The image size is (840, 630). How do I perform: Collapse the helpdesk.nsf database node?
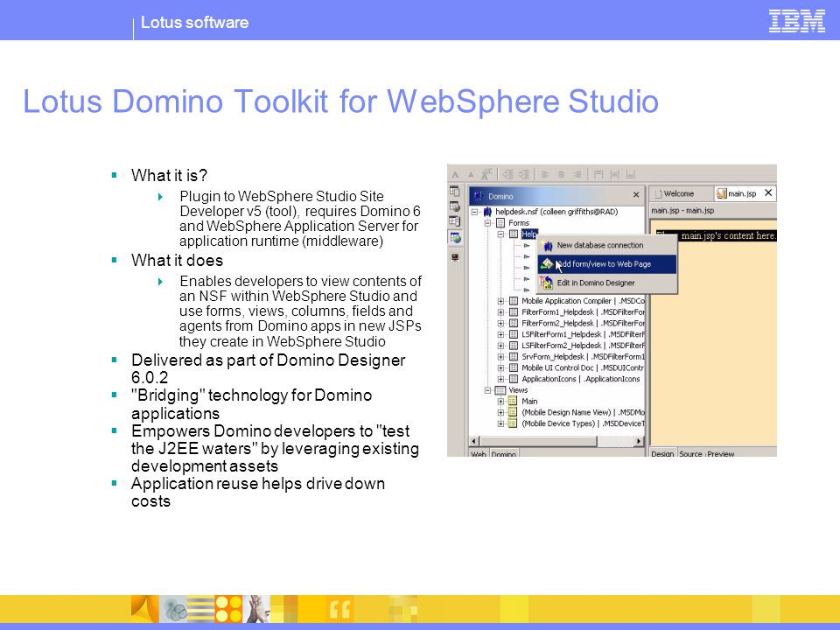point(474,212)
